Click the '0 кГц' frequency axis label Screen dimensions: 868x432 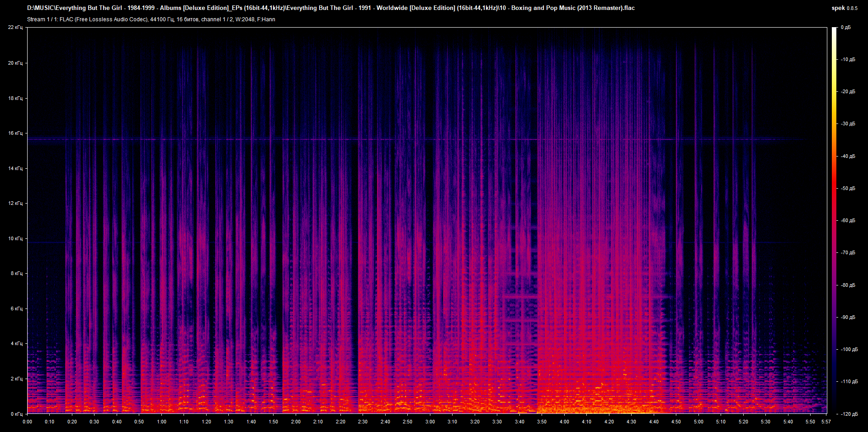(x=17, y=414)
